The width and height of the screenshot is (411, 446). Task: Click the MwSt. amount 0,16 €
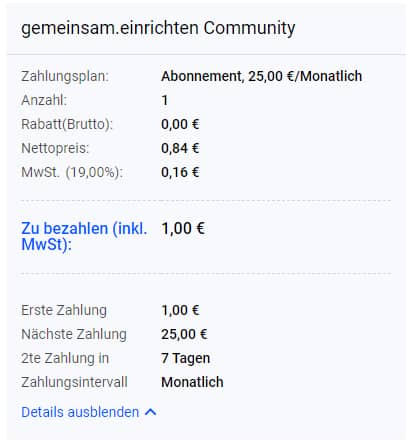point(180,172)
